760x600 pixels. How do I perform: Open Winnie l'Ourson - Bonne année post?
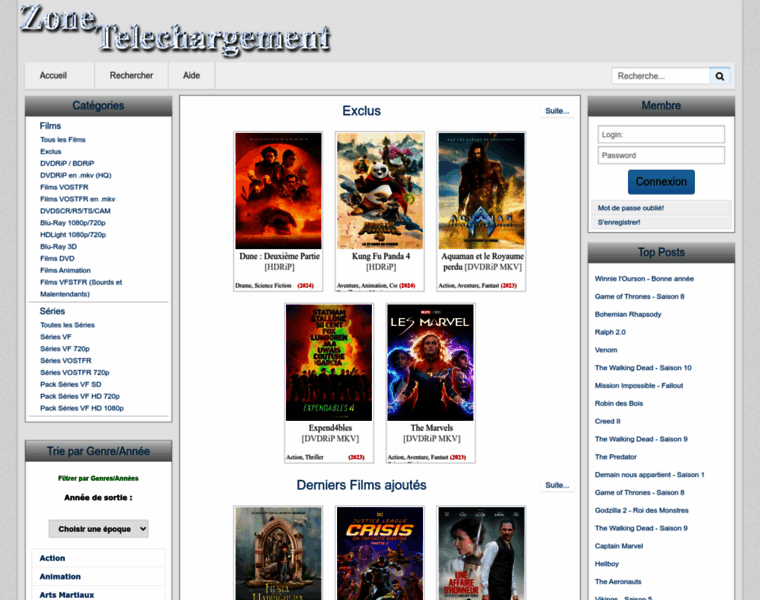pyautogui.click(x=644, y=279)
